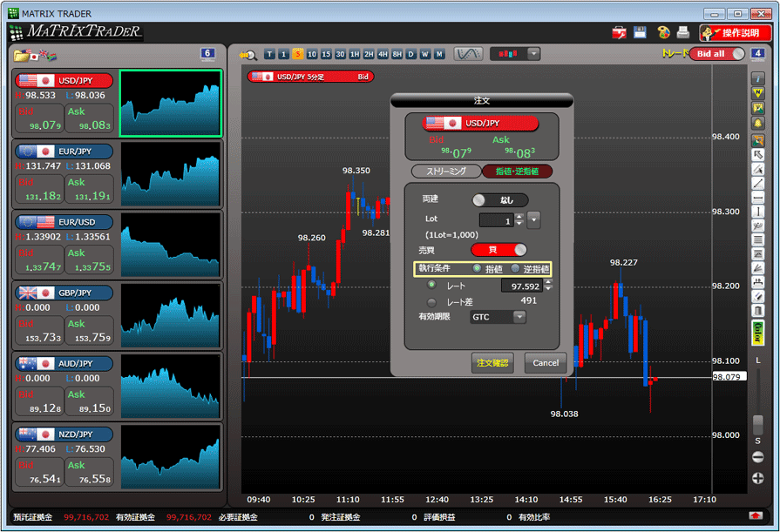Click the 注文確認 button
Viewport: 780px width, 532px height.
coord(492,363)
